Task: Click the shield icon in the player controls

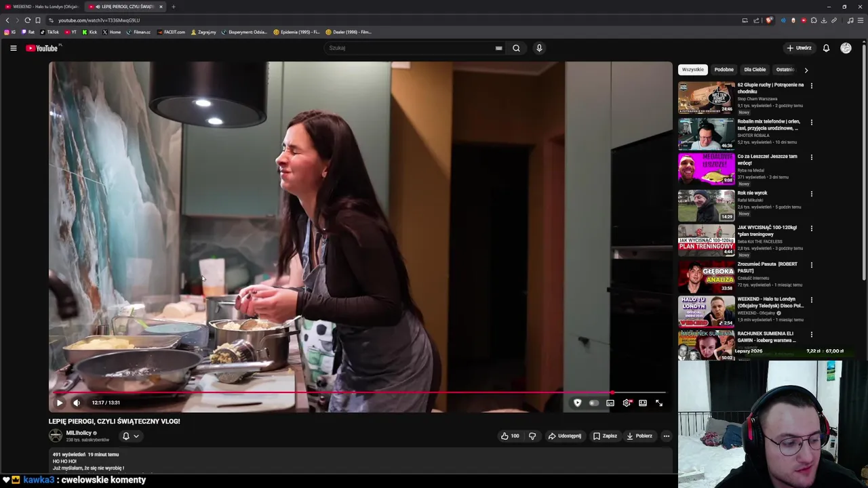Action: (x=577, y=403)
